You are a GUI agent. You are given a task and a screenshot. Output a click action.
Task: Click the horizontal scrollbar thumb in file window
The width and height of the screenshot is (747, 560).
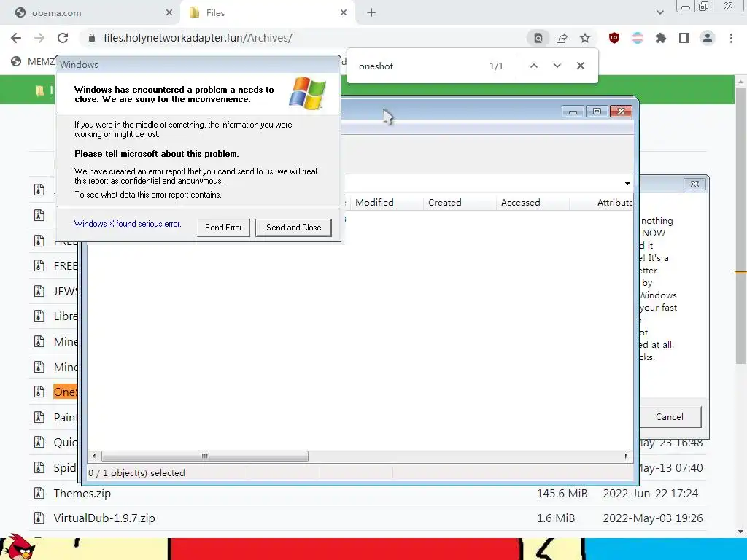205,456
